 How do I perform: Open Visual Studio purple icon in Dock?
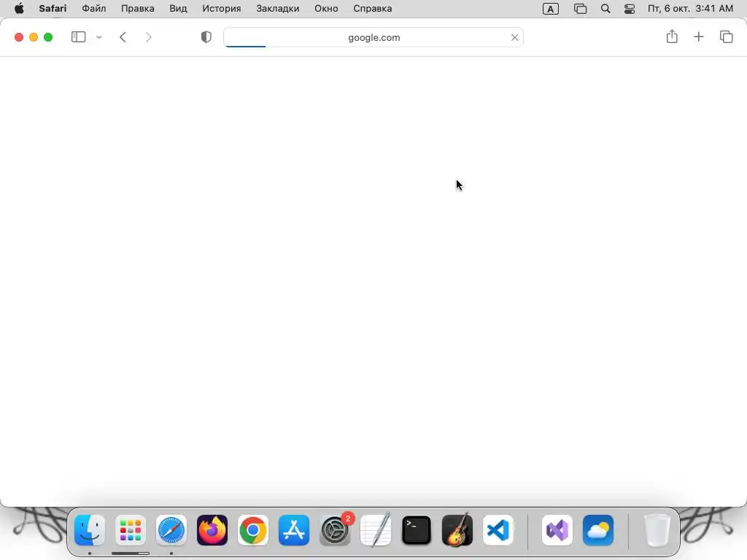(x=557, y=530)
